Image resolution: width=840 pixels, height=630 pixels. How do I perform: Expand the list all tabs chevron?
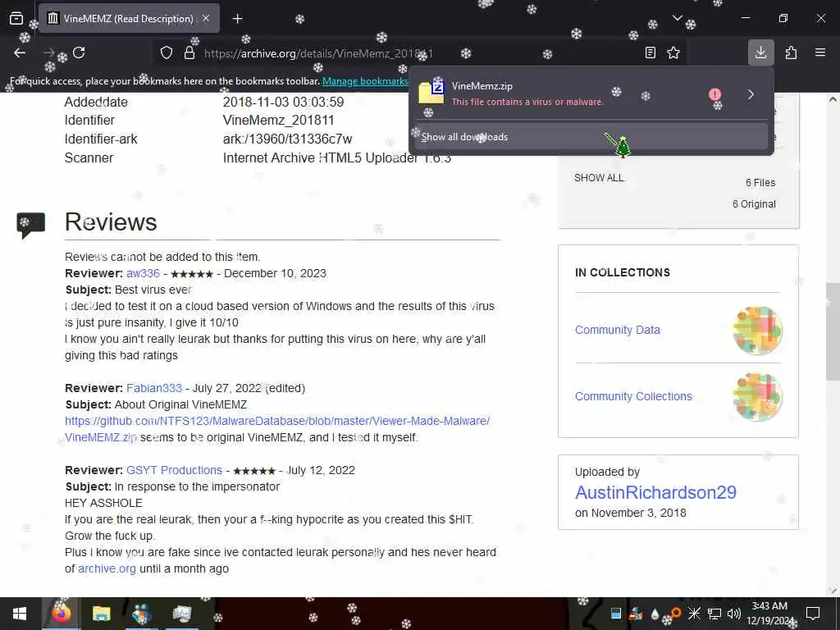point(677,18)
